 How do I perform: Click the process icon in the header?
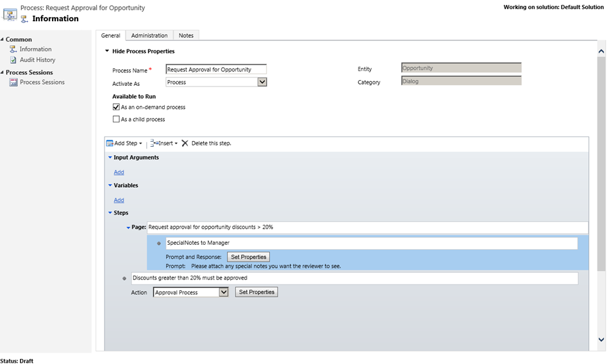[x=10, y=15]
